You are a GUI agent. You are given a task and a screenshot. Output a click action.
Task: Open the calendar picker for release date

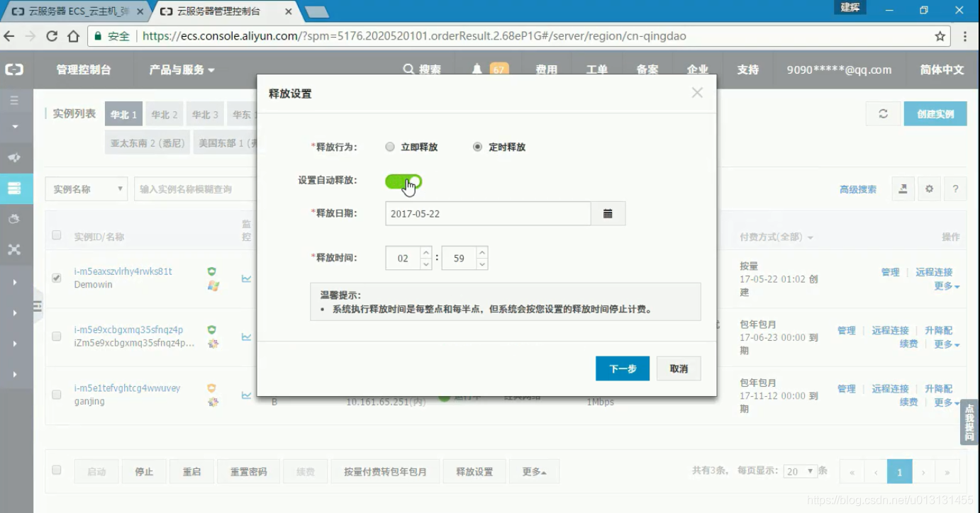coord(608,213)
